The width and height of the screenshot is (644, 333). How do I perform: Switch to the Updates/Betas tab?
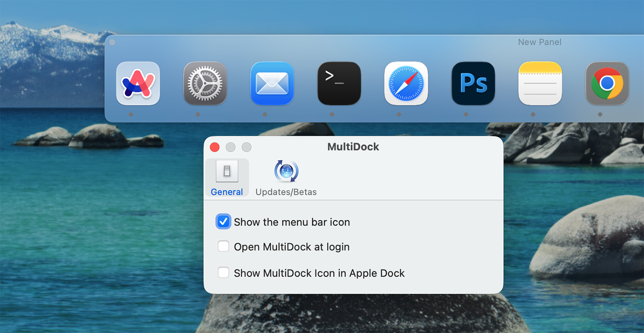coord(286,178)
